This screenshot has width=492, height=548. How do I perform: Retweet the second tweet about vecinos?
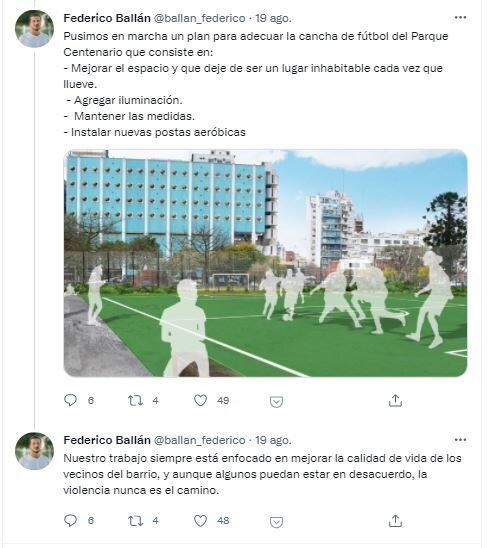135,521
